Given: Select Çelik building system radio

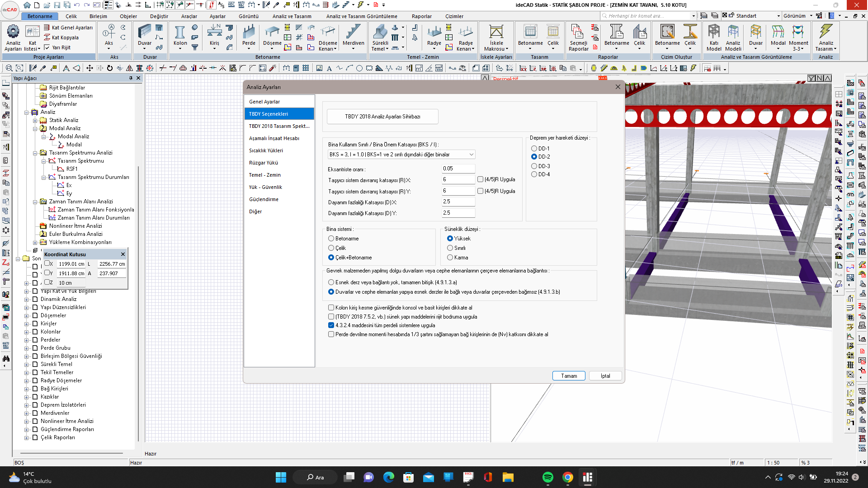Looking at the screenshot, I should [331, 248].
